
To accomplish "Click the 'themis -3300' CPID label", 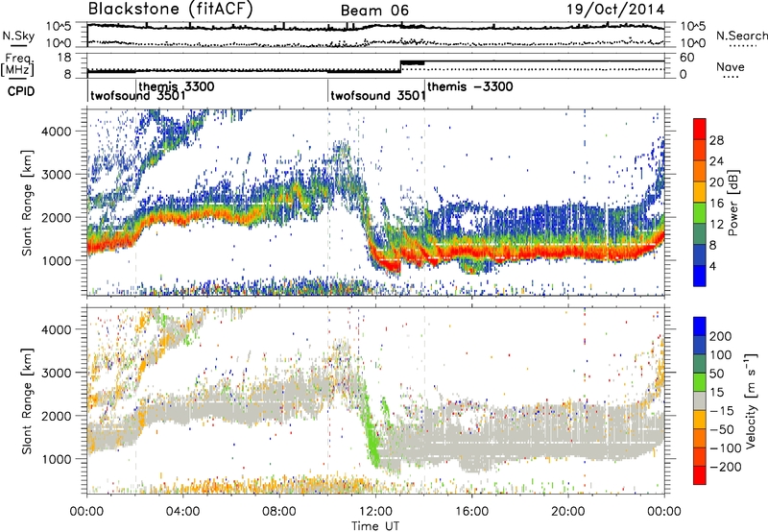I will coord(470,86).
